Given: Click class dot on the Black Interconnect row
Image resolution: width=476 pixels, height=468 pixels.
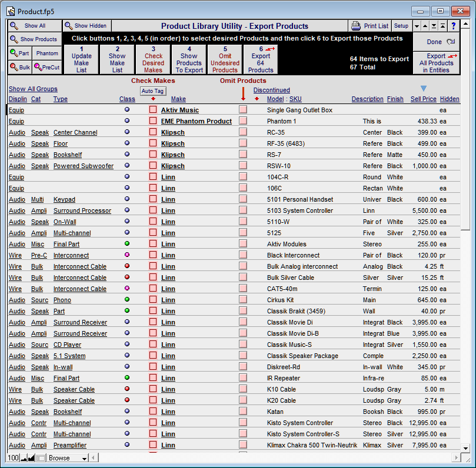Looking at the screenshot, I should 127,255.
